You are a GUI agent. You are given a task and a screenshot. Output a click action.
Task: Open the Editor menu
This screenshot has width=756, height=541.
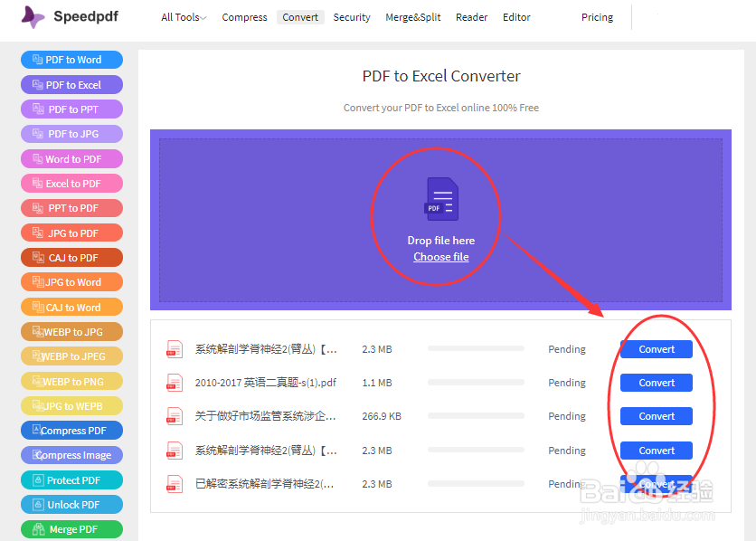[x=516, y=17]
